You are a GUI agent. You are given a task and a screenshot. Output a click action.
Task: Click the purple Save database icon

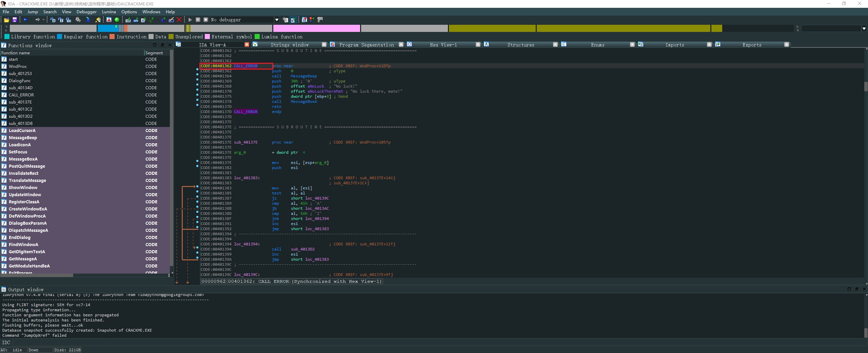click(x=15, y=20)
